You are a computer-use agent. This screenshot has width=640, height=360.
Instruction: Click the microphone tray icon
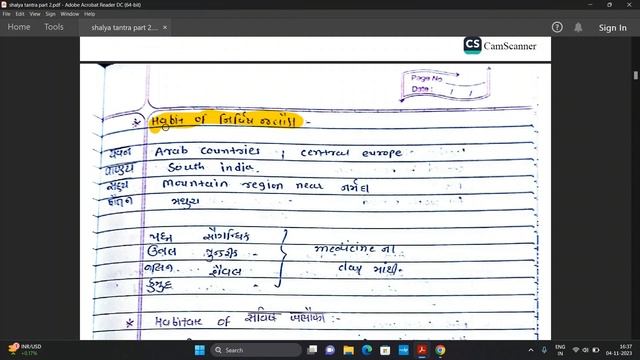[544, 350]
